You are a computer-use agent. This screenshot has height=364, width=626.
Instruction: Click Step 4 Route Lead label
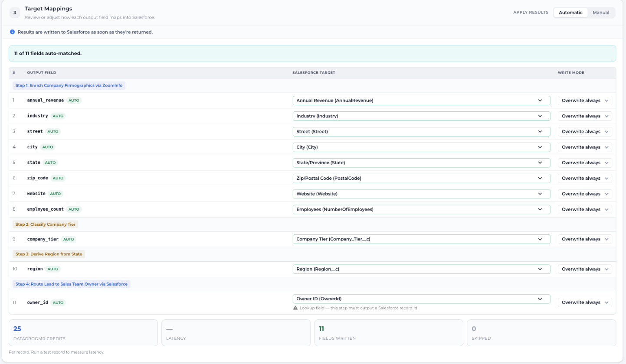(x=72, y=284)
